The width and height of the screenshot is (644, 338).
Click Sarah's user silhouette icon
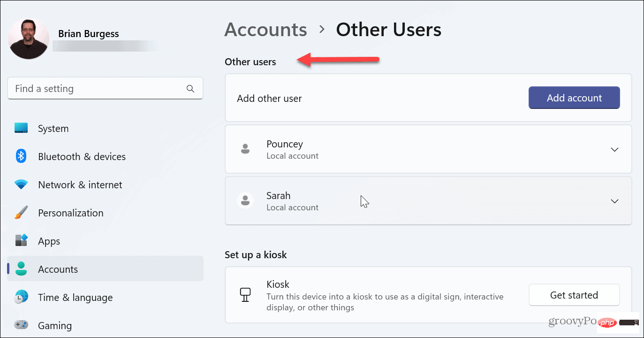tap(245, 200)
